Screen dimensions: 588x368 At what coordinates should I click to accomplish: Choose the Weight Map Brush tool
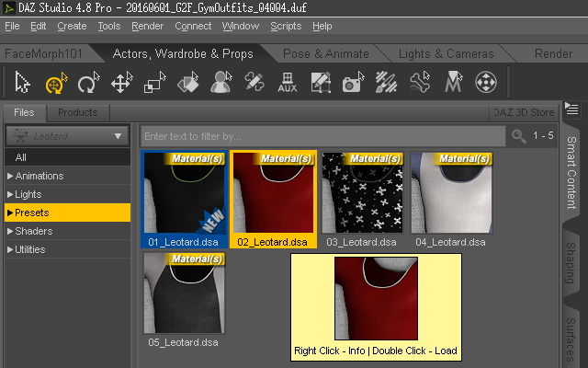[x=386, y=82]
